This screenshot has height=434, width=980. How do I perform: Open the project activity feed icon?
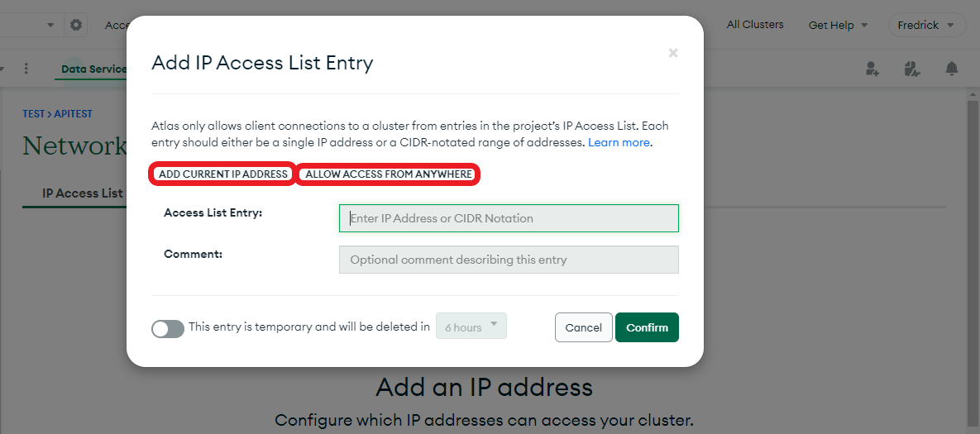[x=912, y=69]
